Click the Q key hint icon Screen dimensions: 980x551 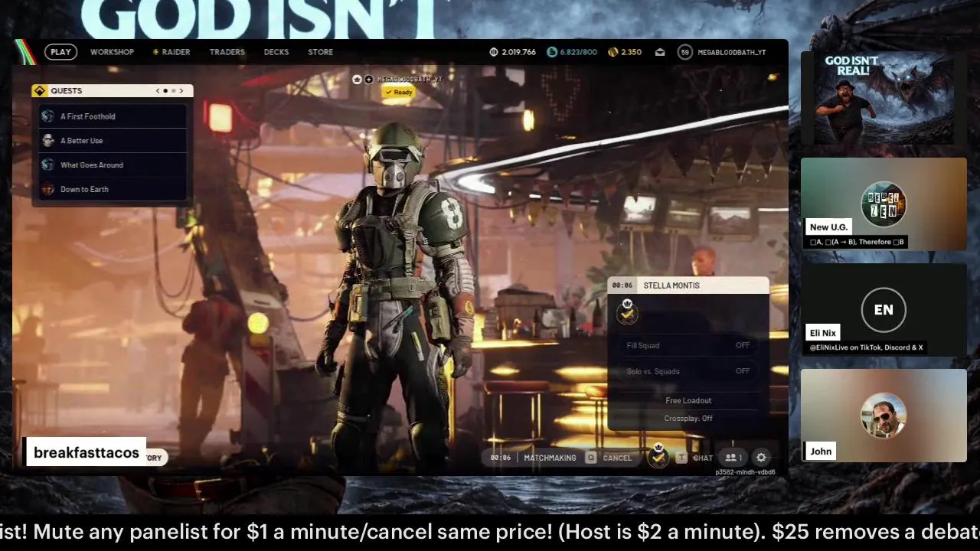[x=590, y=458]
